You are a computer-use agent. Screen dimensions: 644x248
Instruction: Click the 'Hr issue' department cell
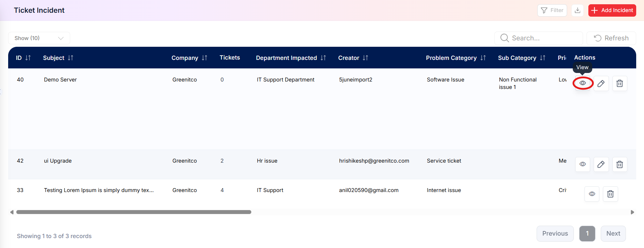[x=267, y=161]
